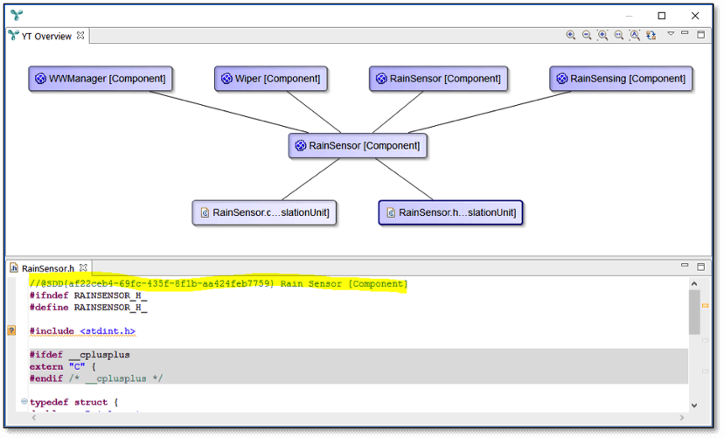Click the zoom out magnifier icon

pos(586,35)
